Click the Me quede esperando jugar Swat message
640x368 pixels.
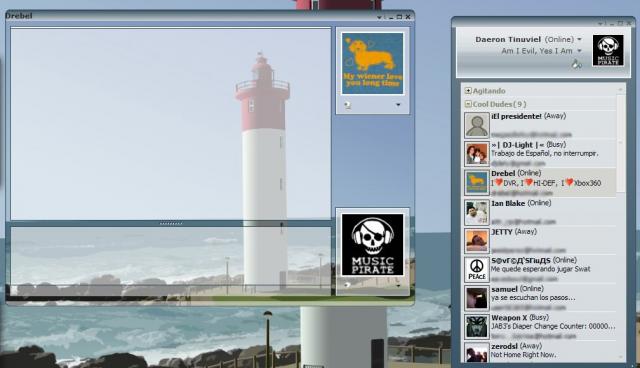tap(540, 269)
